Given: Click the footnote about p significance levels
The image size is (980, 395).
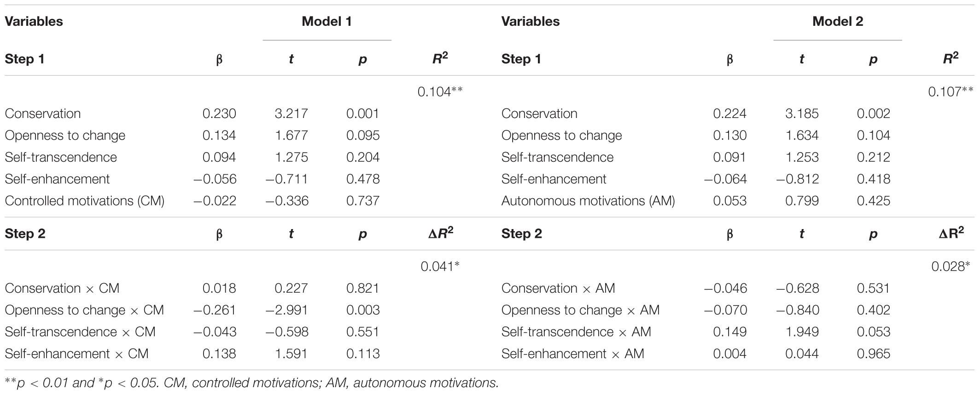Looking at the screenshot, I should point(251,383).
